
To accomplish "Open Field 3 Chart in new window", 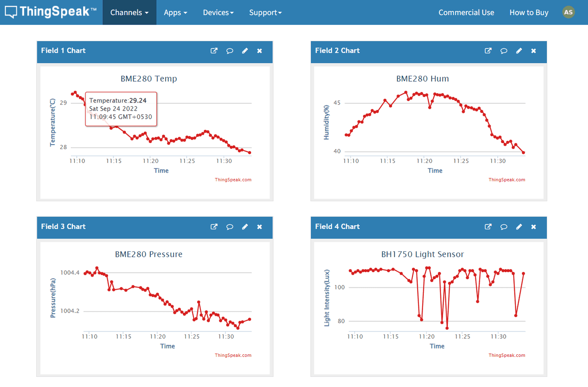I will (214, 227).
